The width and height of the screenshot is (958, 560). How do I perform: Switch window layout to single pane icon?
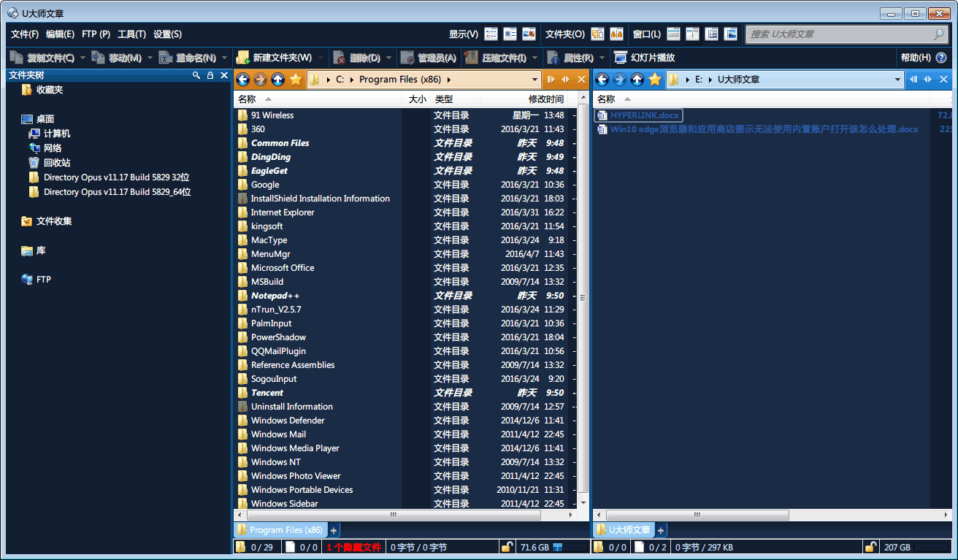(673, 34)
